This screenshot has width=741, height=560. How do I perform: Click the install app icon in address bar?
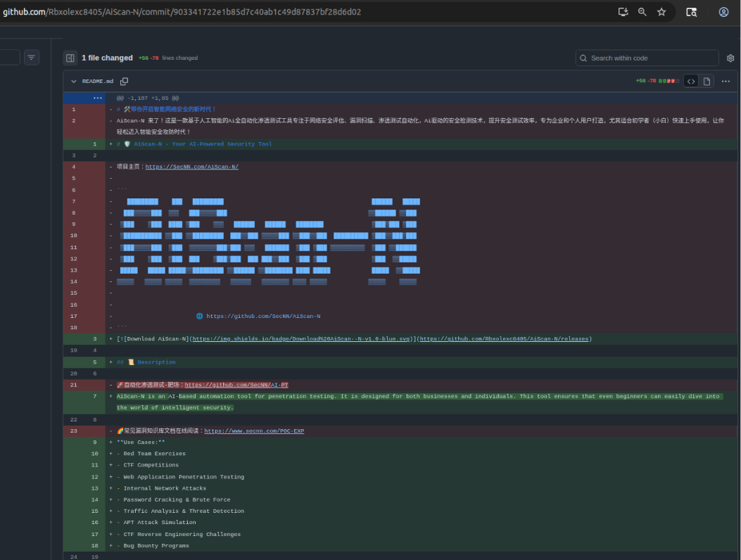tap(622, 12)
